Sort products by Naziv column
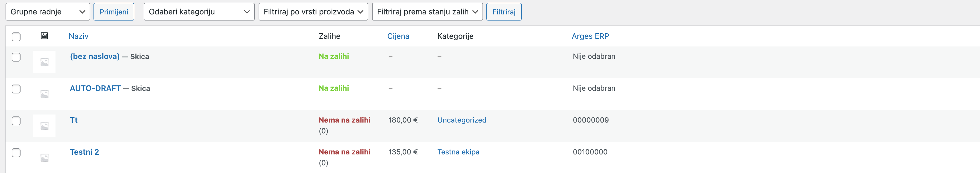The width and height of the screenshot is (980, 173). point(79,36)
